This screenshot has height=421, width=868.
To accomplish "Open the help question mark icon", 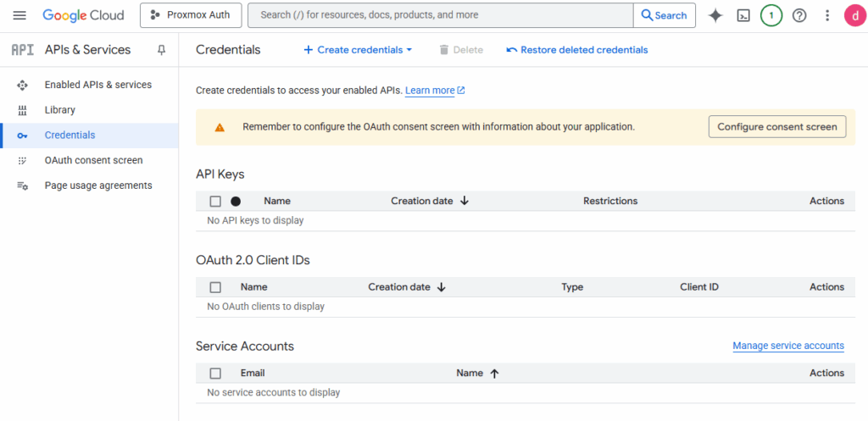I will click(x=799, y=15).
